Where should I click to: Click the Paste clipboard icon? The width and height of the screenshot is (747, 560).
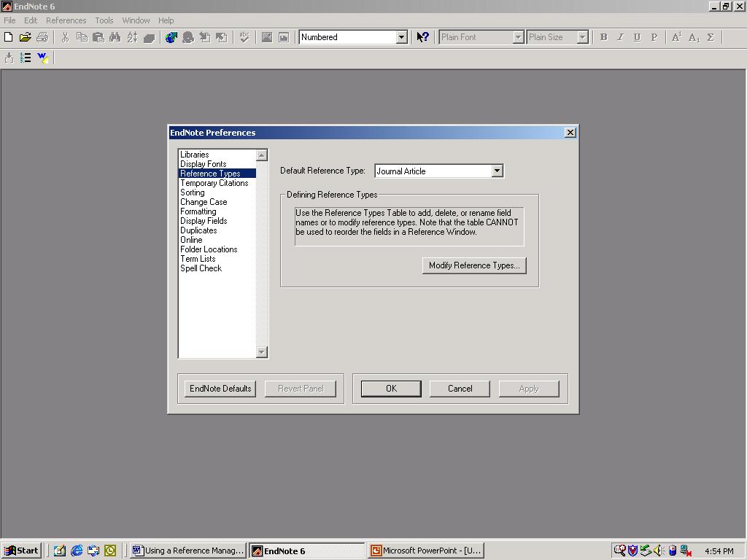tap(98, 37)
